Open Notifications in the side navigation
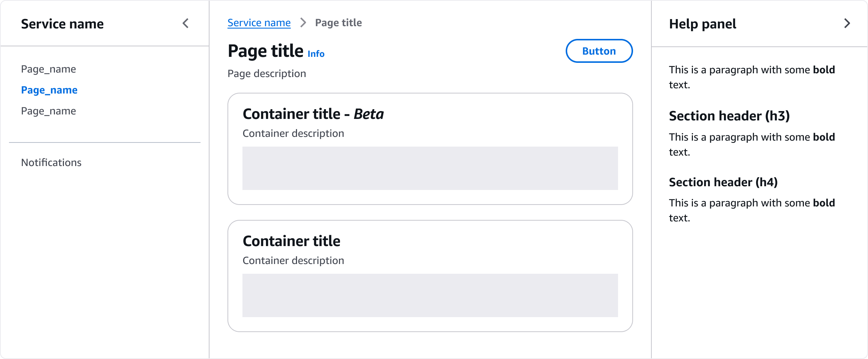Viewport: 868px width, 359px height. (x=51, y=163)
